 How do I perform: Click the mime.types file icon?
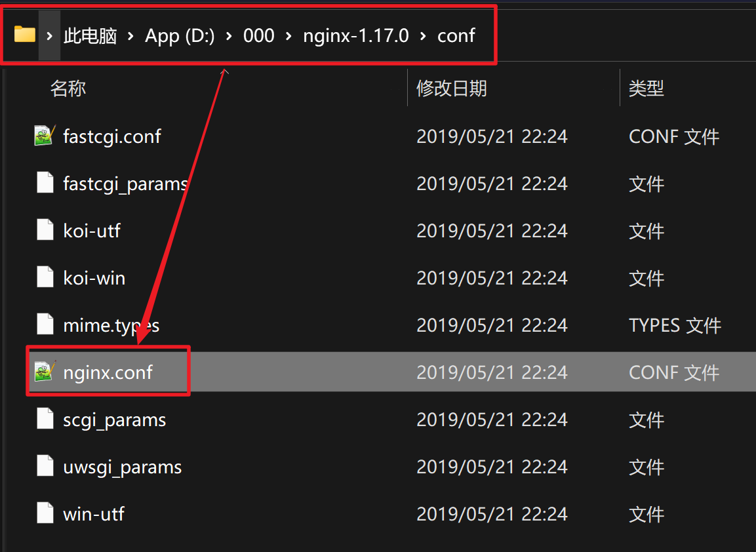coord(45,325)
